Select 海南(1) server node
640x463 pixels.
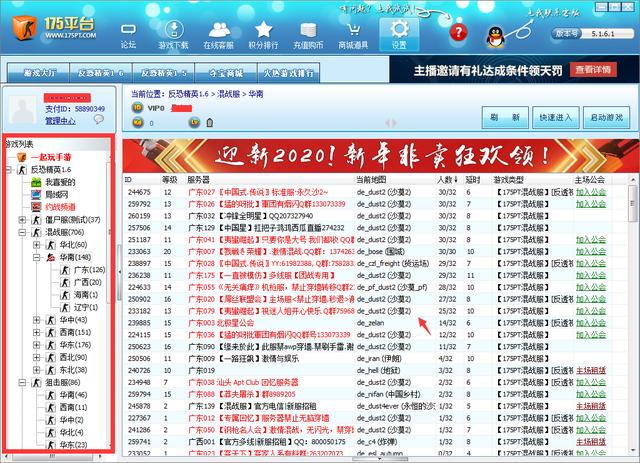tap(86, 295)
